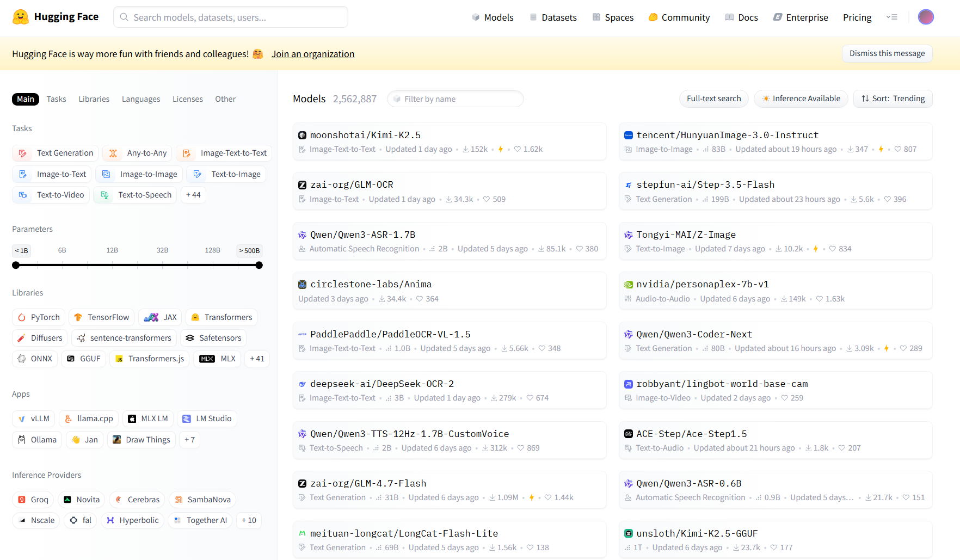
Task: Open the nvidia/personaplex-7b-v1 model card
Action: 776,291
